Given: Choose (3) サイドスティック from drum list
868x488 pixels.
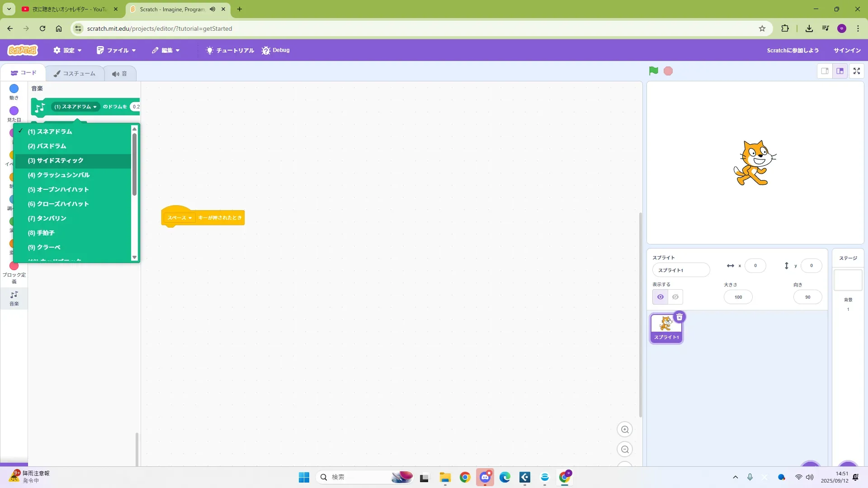Looking at the screenshot, I should click(x=56, y=161).
